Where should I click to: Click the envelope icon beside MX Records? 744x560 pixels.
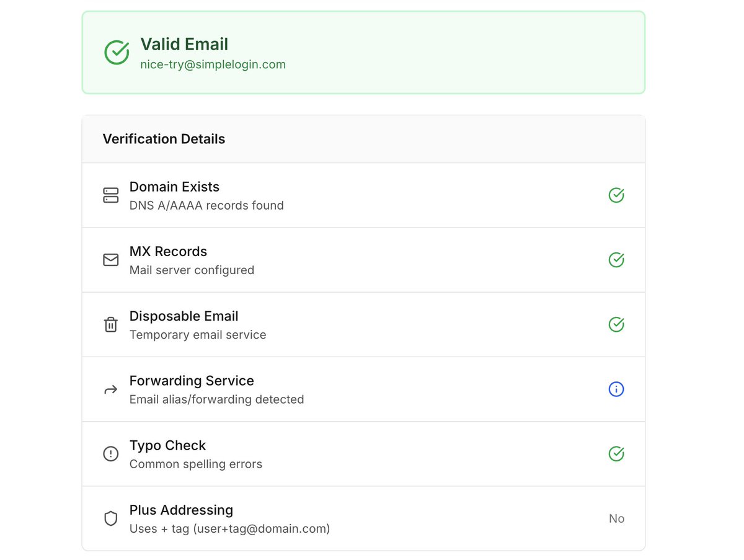[x=110, y=260]
